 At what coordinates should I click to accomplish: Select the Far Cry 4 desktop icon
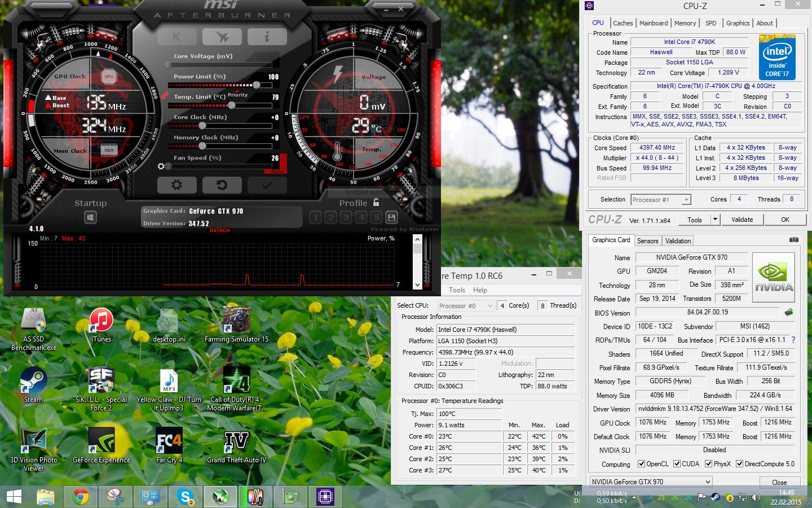169,446
